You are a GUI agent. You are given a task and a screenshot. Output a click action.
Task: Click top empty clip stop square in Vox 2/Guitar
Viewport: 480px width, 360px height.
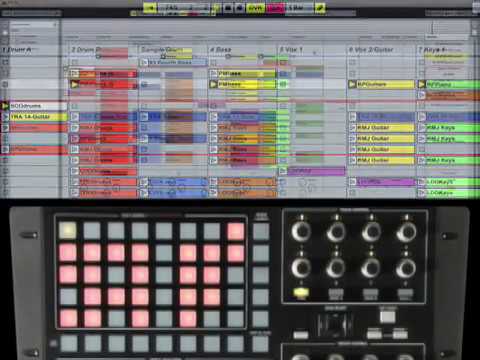[x=352, y=63]
